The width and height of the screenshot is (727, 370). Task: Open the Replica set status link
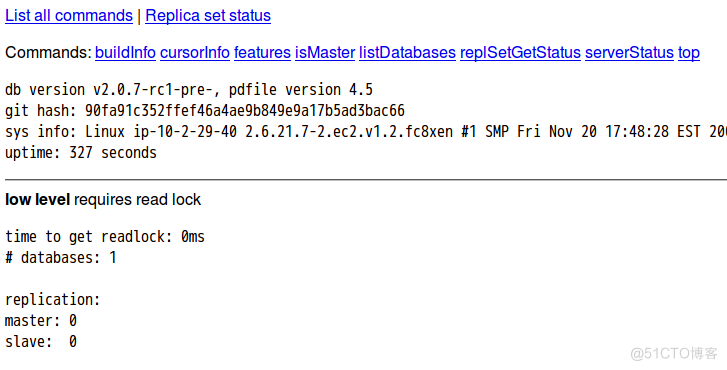(x=208, y=16)
